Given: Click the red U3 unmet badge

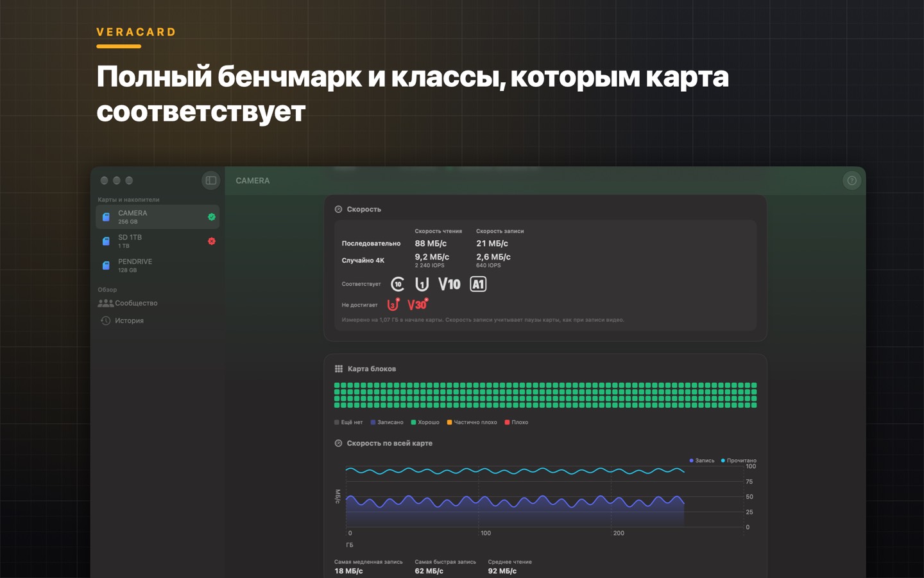Looking at the screenshot, I should (x=393, y=304).
